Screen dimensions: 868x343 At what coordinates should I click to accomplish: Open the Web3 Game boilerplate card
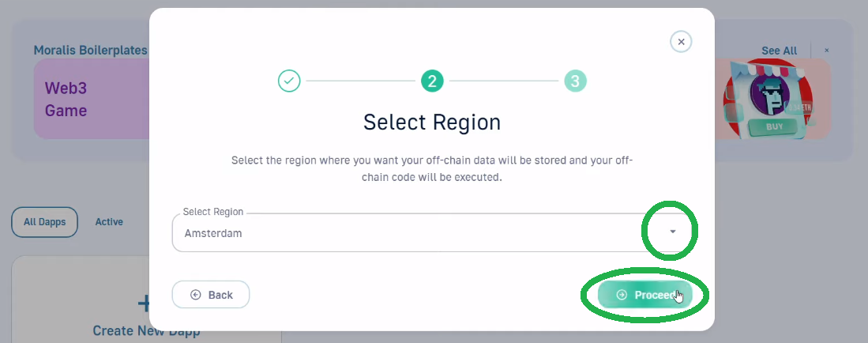coord(92,99)
